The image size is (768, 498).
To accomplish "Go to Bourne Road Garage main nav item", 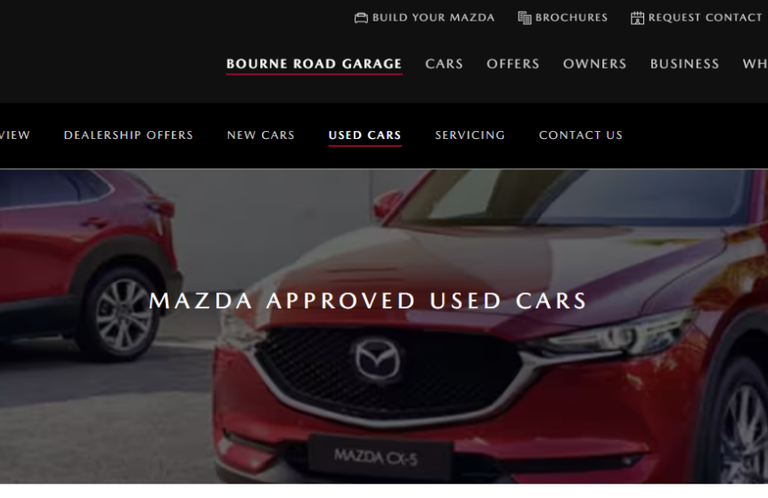I will (x=314, y=64).
